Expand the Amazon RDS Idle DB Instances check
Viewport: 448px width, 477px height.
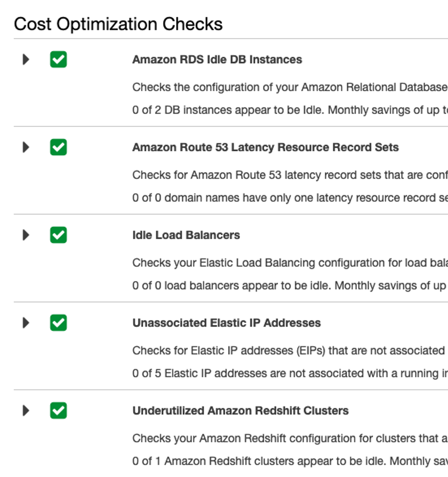tap(26, 60)
